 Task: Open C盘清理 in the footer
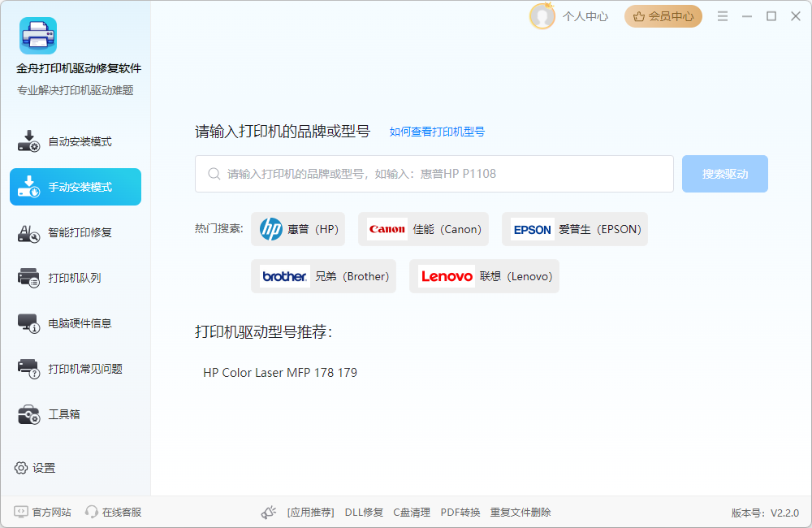tap(412, 512)
